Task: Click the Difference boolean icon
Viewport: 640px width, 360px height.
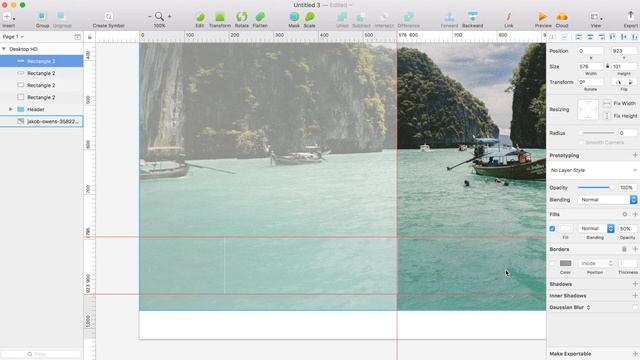Action: (409, 17)
